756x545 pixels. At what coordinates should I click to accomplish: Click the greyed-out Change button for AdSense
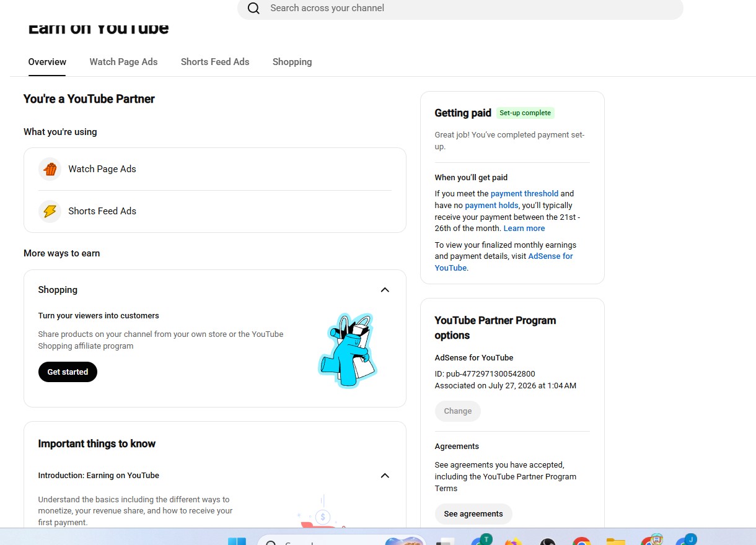458,411
